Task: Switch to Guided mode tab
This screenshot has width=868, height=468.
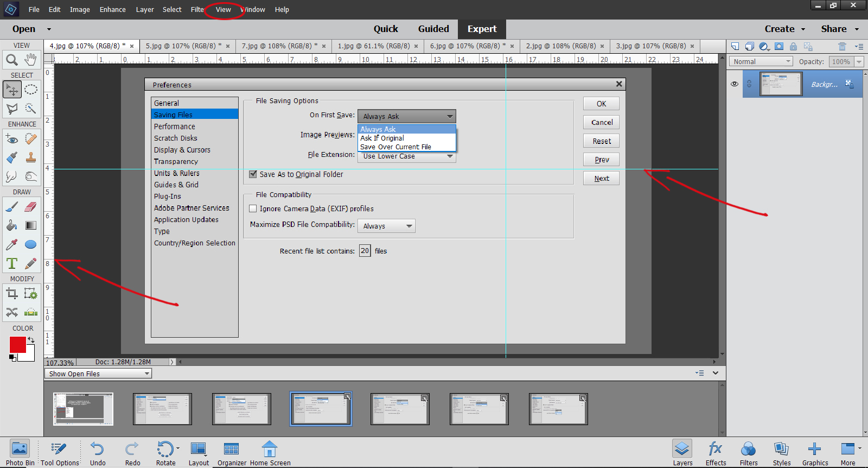Action: pyautogui.click(x=433, y=29)
